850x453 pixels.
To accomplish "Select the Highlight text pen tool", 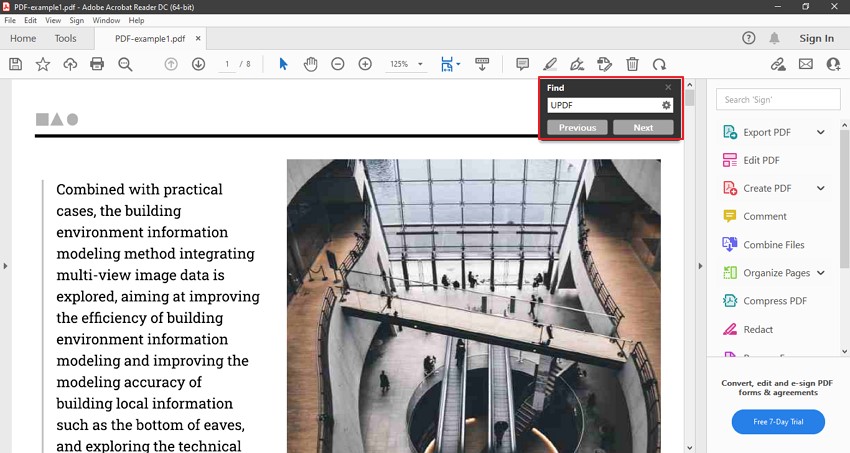I will 550,64.
